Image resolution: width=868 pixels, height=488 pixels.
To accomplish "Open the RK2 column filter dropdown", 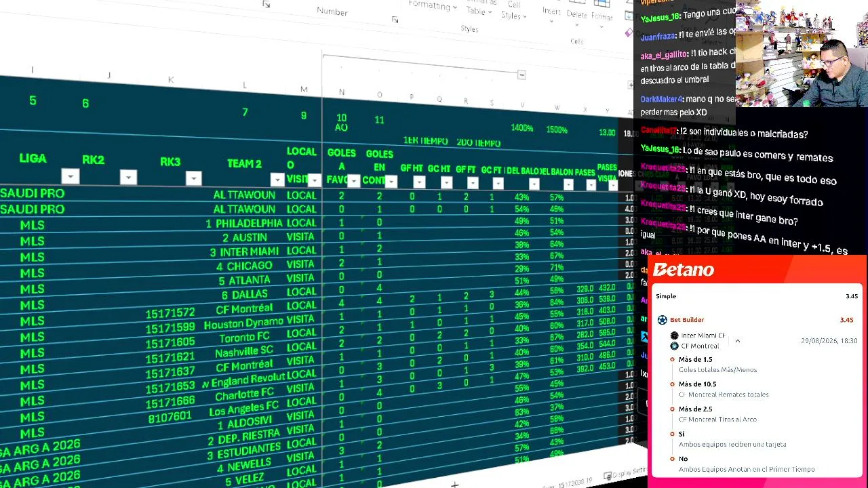I will tap(128, 178).
